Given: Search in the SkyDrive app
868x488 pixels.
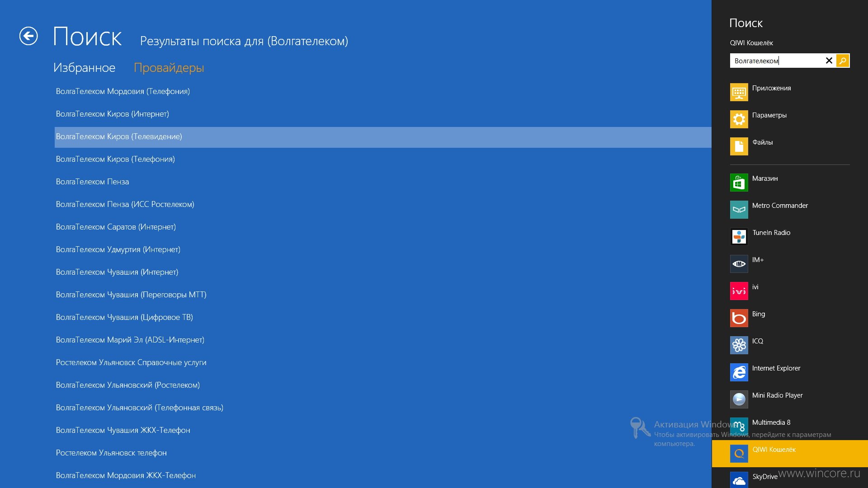Looking at the screenshot, I should 790,480.
